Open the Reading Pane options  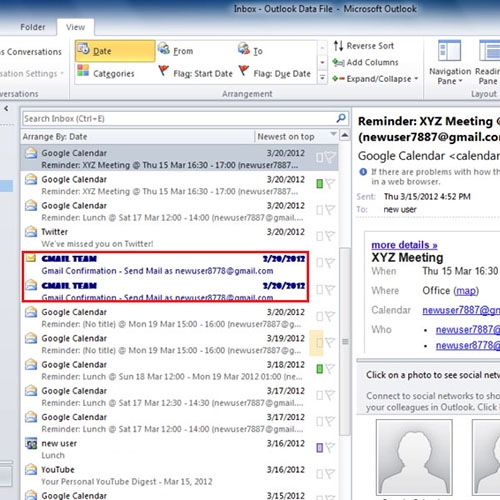pos(488,62)
